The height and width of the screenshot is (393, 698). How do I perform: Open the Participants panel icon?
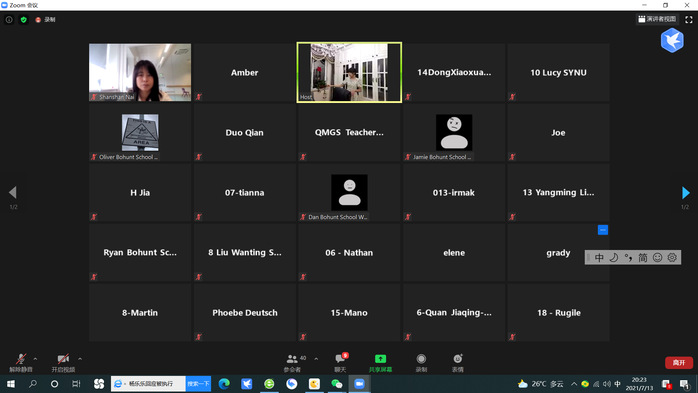click(x=292, y=359)
